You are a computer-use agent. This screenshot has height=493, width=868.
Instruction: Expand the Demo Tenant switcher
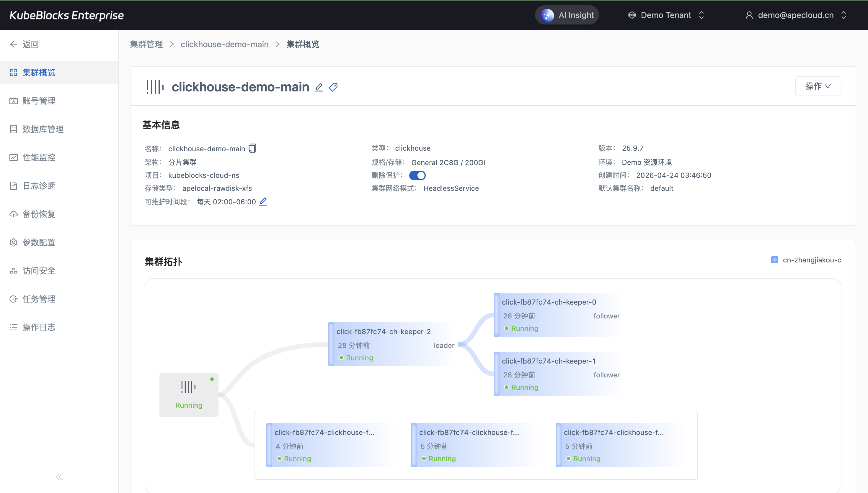pos(666,15)
